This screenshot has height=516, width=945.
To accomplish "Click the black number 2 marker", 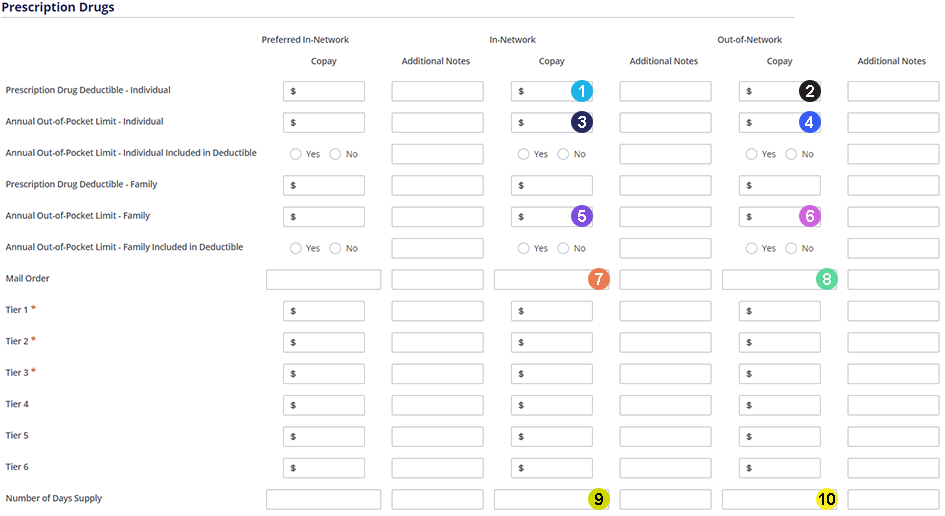I will pyautogui.click(x=809, y=91).
